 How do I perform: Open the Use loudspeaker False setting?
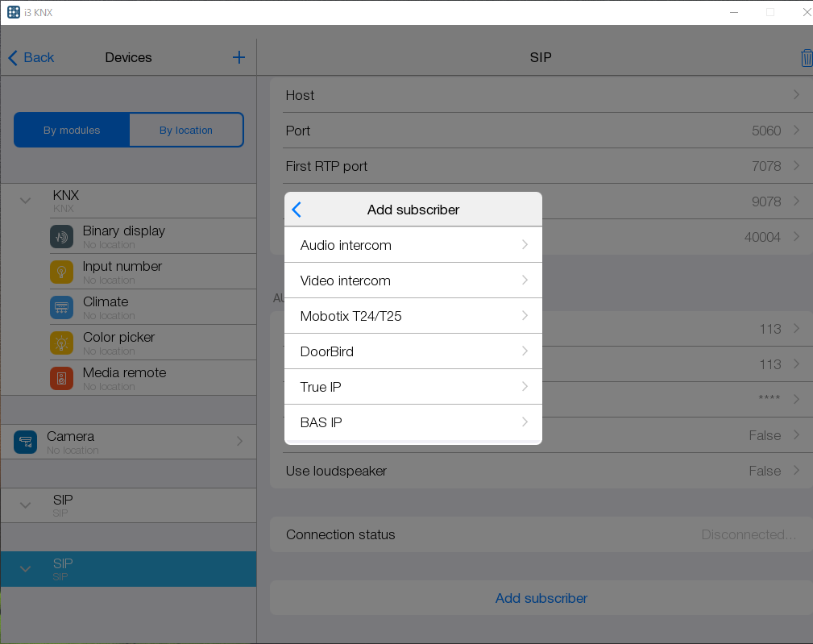pos(540,471)
